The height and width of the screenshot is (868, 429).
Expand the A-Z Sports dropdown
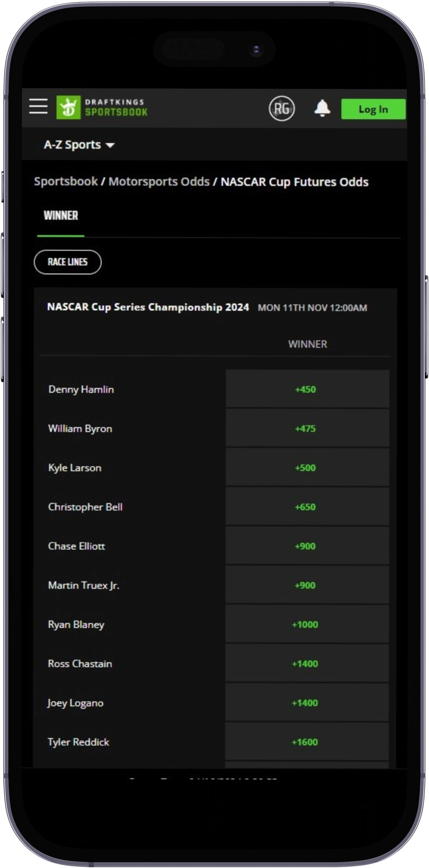[79, 145]
